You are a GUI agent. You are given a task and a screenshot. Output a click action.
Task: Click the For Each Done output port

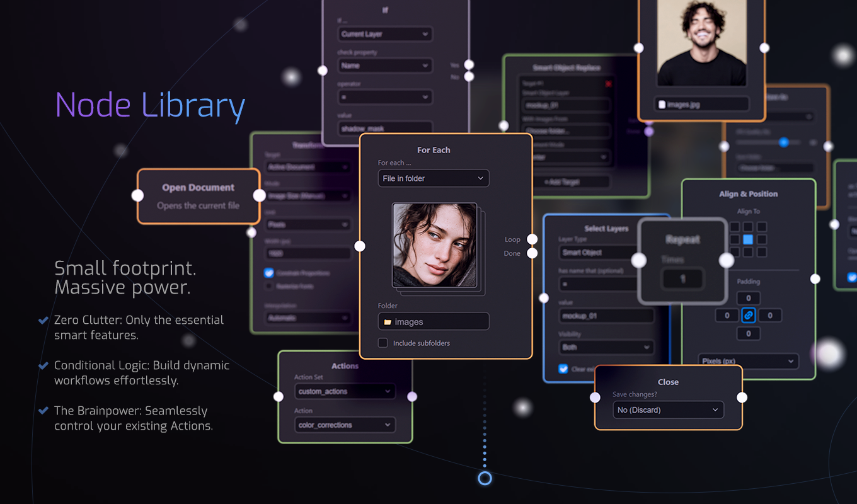tap(532, 253)
